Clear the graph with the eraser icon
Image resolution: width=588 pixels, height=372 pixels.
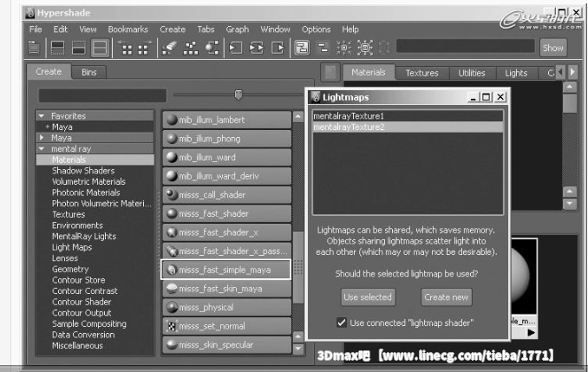point(169,48)
